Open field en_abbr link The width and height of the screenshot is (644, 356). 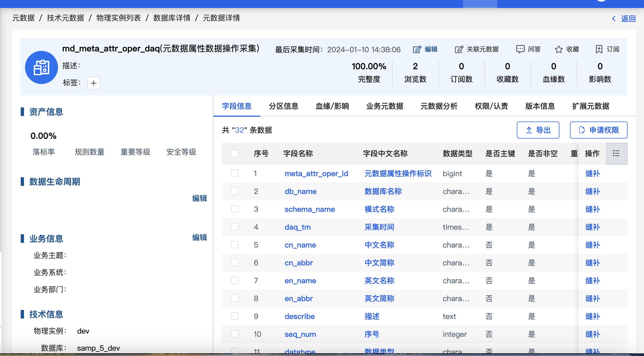[299, 298]
